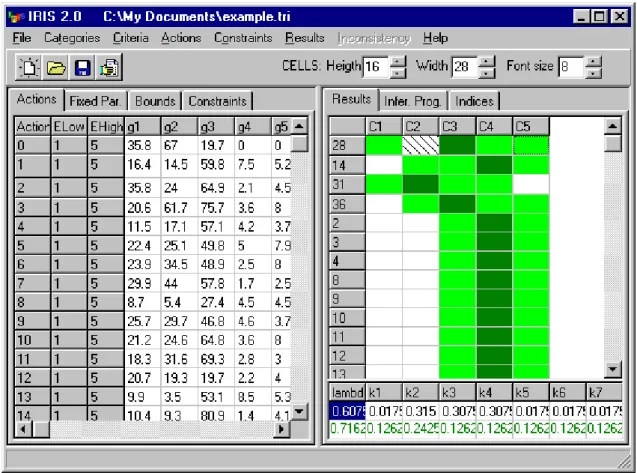Click the C5 column header in results
This screenshot has height=473, width=637.
coord(531,127)
